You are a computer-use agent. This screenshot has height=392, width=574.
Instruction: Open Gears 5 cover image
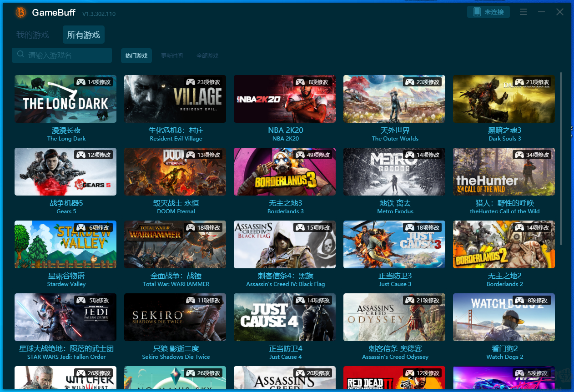pos(65,171)
